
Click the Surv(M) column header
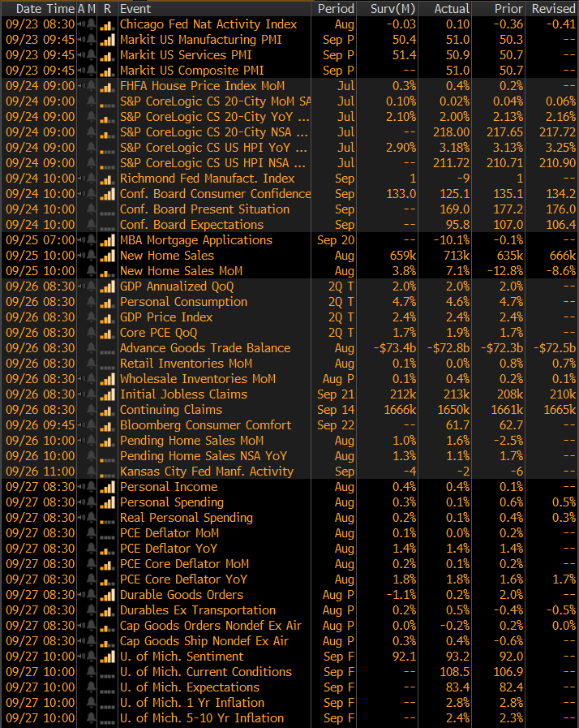[x=393, y=8]
